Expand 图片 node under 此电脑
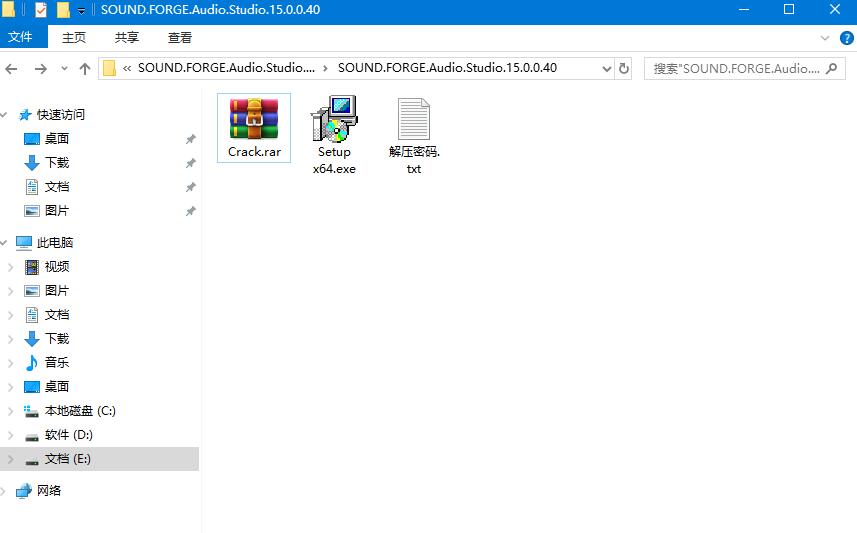This screenshot has width=857, height=533. pyautogui.click(x=10, y=291)
